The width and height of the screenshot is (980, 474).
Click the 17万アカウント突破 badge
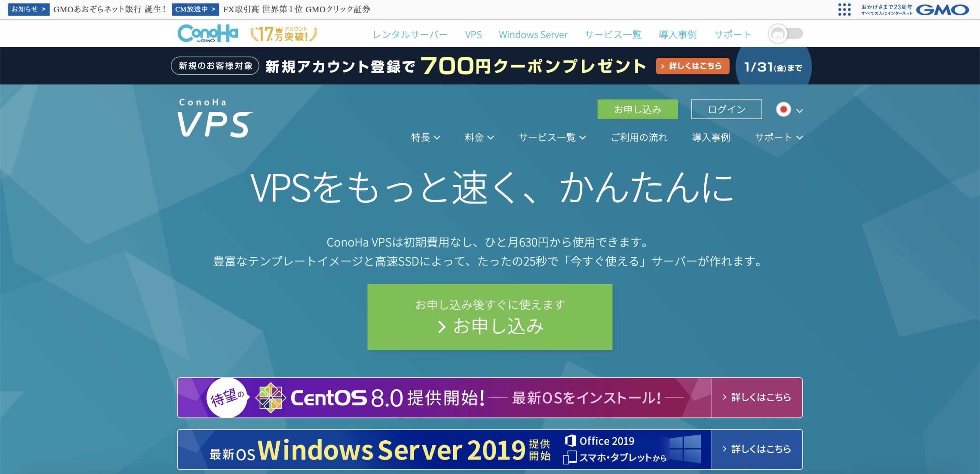(x=284, y=34)
